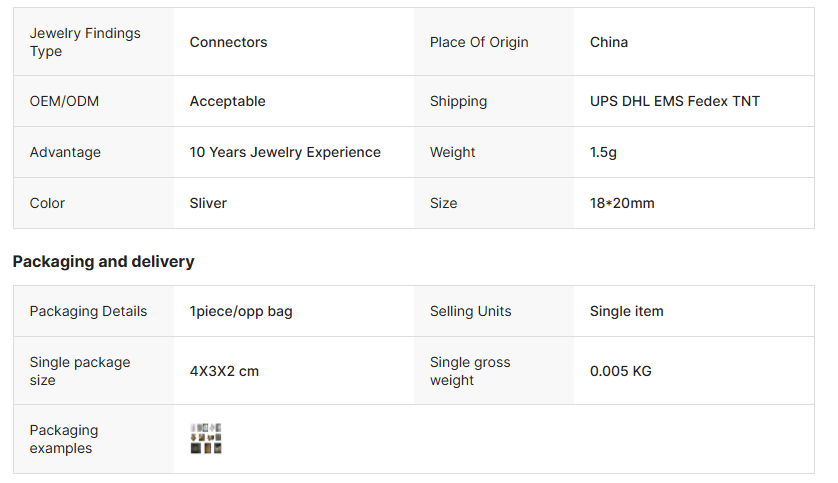
Task: Click the Single gross weight label
Action: click(470, 371)
